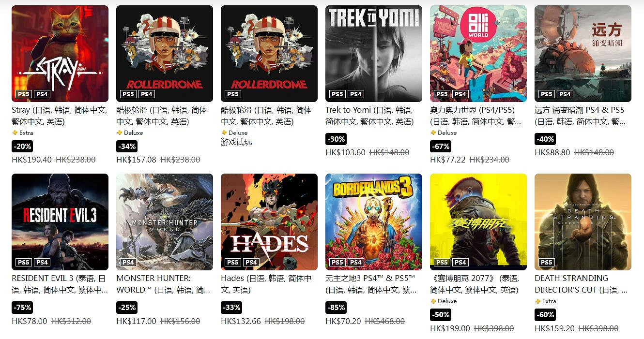Screen dimensions: 644x339
Task: Click the -75% discount badge for Resident Evil 3
Action: pyautogui.click(x=22, y=307)
